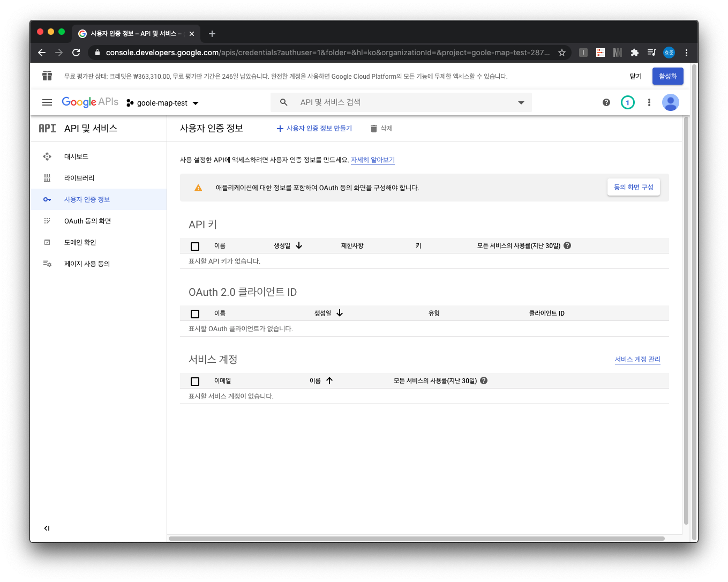Click the orange warning triangle icon
The image size is (728, 582).
pyautogui.click(x=198, y=188)
